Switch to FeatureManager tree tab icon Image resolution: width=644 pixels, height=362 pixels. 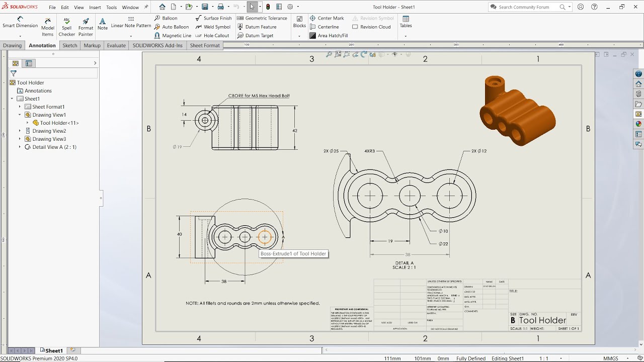pyautogui.click(x=16, y=63)
